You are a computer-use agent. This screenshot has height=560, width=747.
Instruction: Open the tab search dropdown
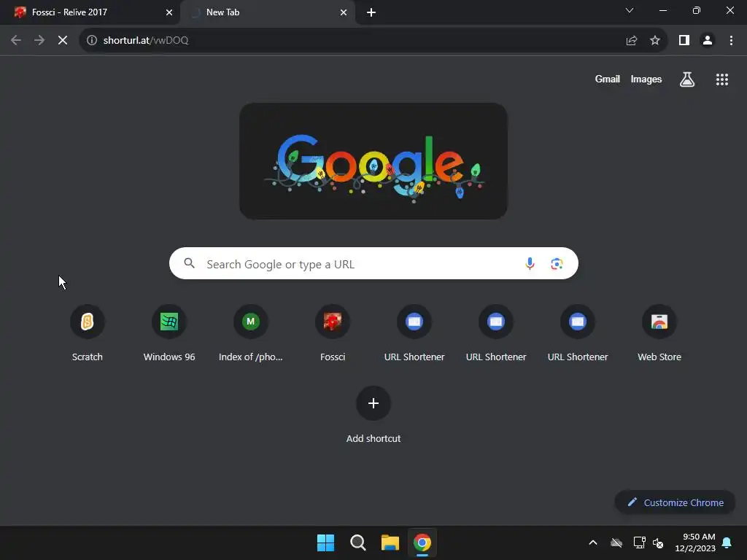coord(630,10)
